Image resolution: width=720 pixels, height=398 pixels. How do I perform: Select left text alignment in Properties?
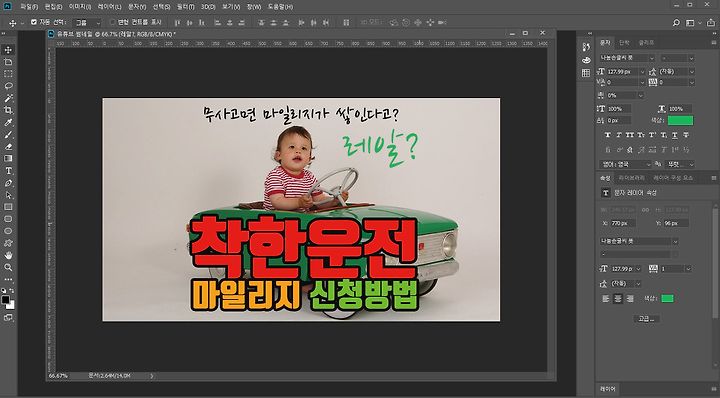pyautogui.click(x=606, y=298)
